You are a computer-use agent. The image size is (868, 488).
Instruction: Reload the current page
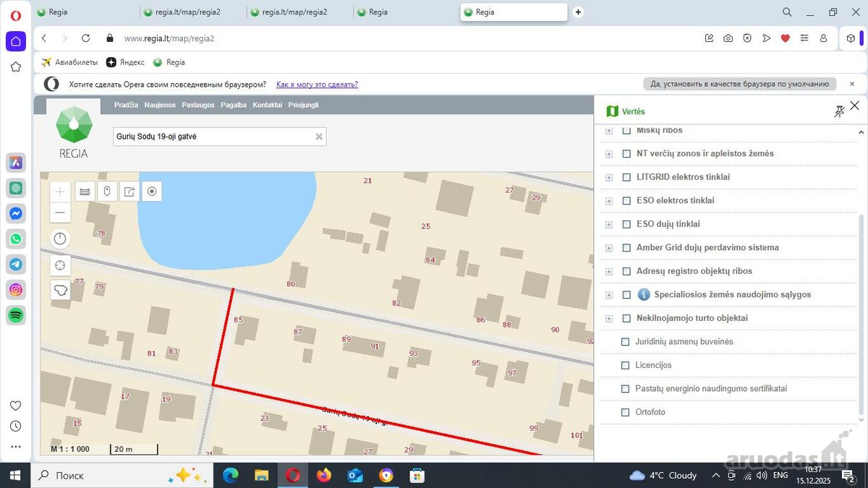click(x=85, y=38)
